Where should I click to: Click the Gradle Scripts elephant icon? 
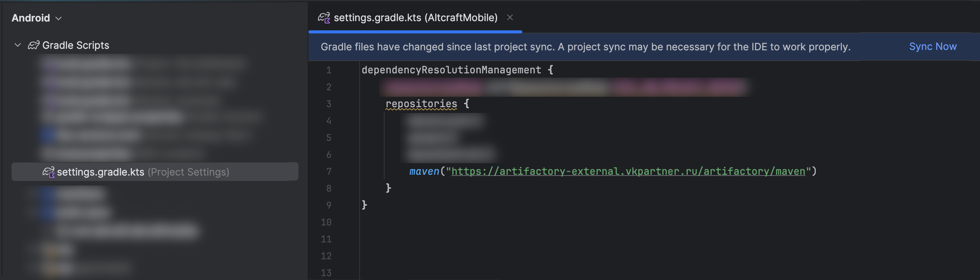33,45
